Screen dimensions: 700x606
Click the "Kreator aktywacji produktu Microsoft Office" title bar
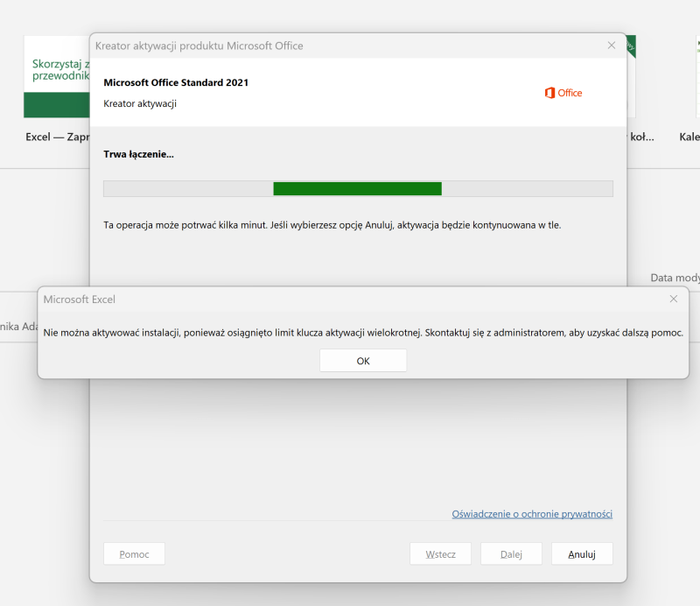tap(199, 46)
